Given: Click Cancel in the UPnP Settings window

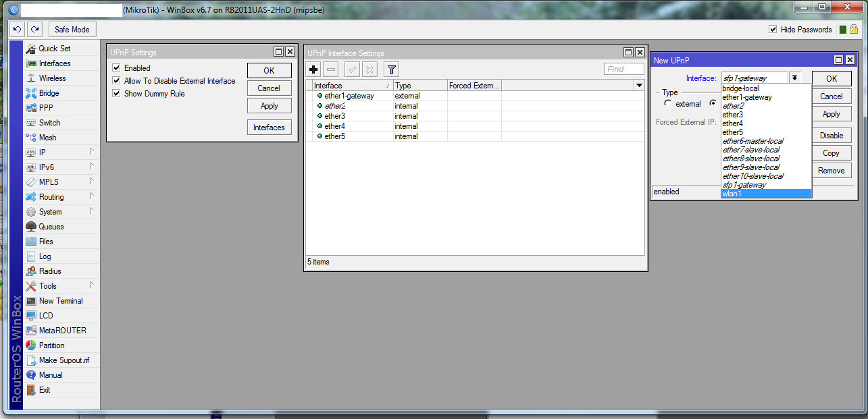Looking at the screenshot, I should click(x=269, y=88).
